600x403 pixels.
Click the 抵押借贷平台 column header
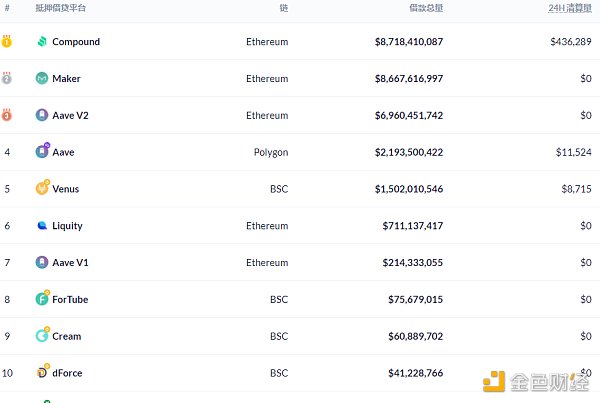[61, 8]
